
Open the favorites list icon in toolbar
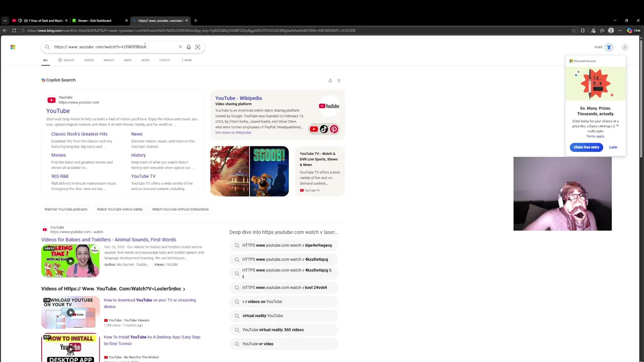click(x=602, y=31)
